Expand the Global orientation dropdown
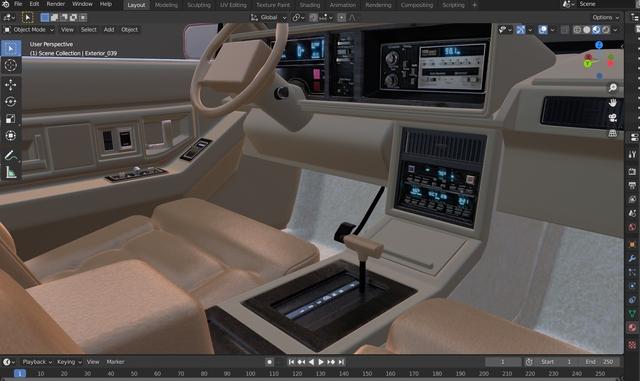640x381 pixels. pos(269,18)
